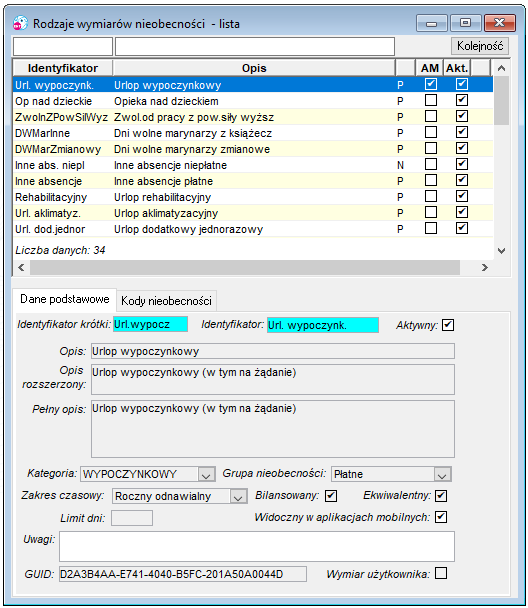Select the DWMarZmianowy row
This screenshot has height=608, width=528.
click(253, 149)
